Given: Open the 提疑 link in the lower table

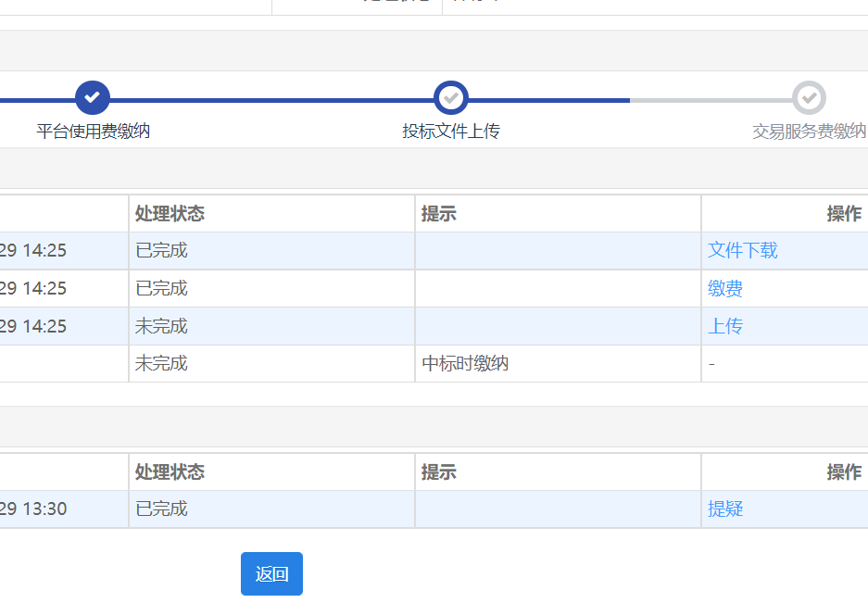Looking at the screenshot, I should click(725, 509).
